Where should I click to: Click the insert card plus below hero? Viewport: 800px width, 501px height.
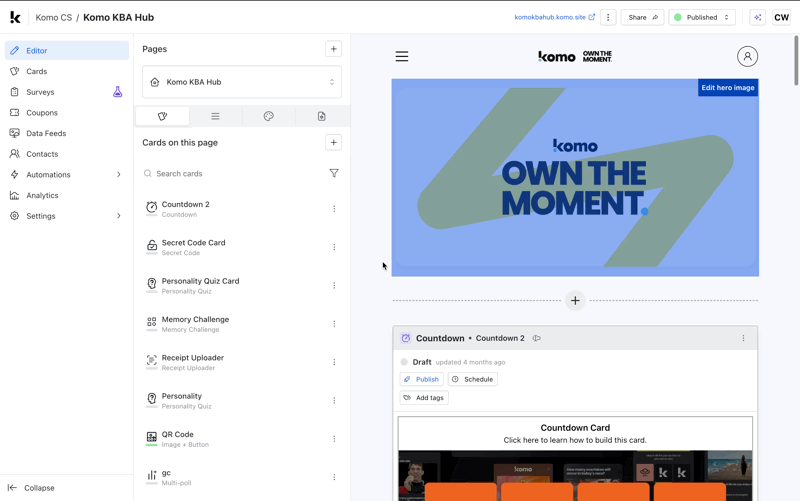(x=575, y=300)
